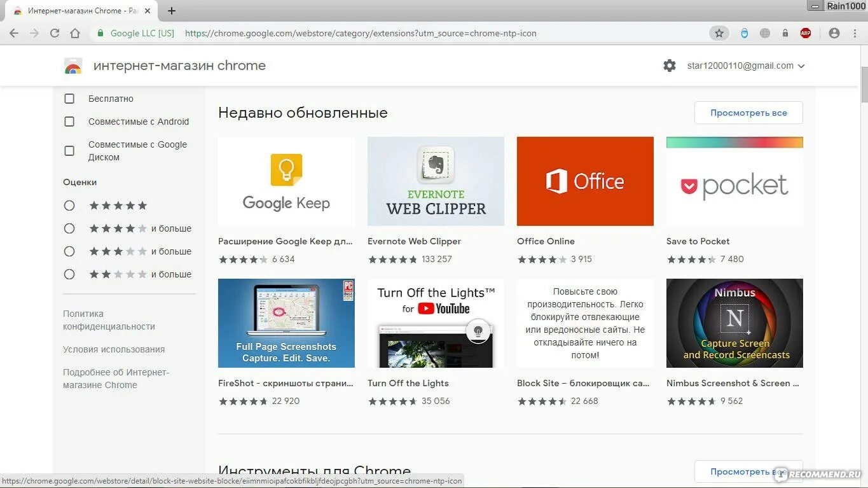Open a new browser tab
The width and height of the screenshot is (868, 488).
172,11
